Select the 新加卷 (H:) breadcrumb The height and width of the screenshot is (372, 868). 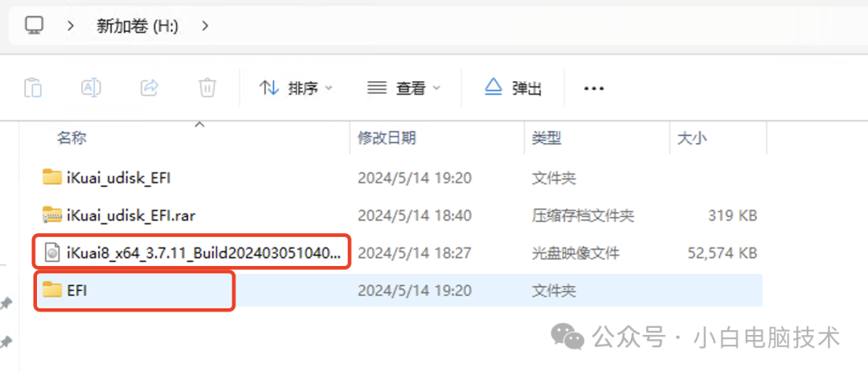[x=137, y=26]
